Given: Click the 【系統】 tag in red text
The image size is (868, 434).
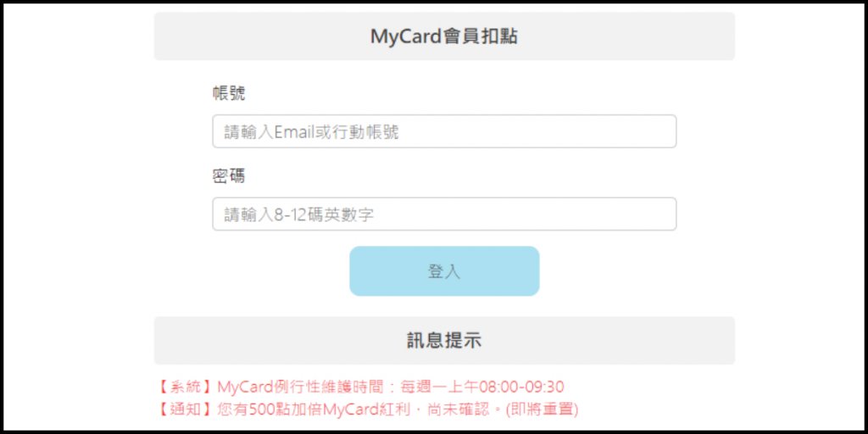Looking at the screenshot, I should click(x=186, y=387).
